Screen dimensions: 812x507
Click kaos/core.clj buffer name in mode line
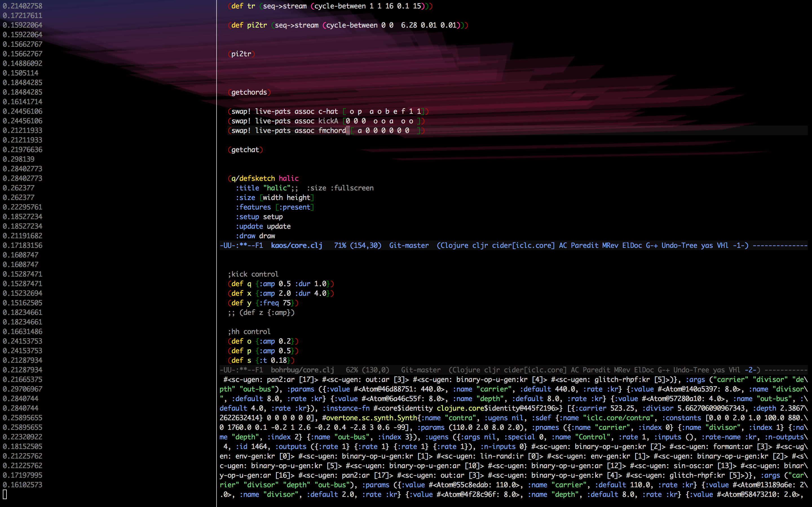click(296, 245)
